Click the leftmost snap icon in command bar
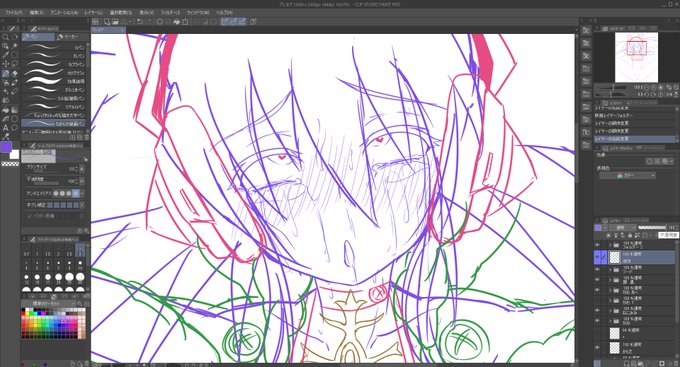The height and width of the screenshot is (367, 680). (226, 22)
